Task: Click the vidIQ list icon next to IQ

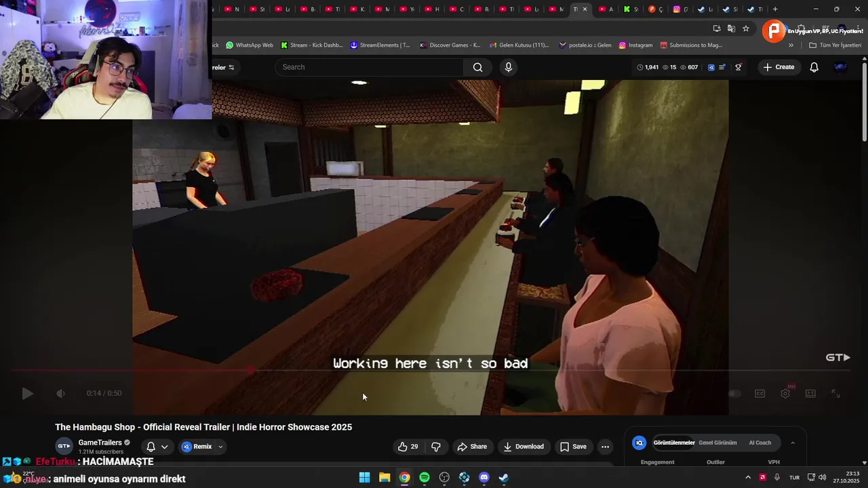Action: point(722,67)
